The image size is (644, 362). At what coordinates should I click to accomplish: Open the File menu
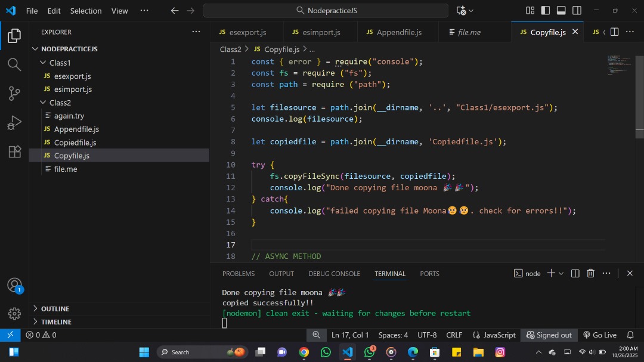[32, 11]
